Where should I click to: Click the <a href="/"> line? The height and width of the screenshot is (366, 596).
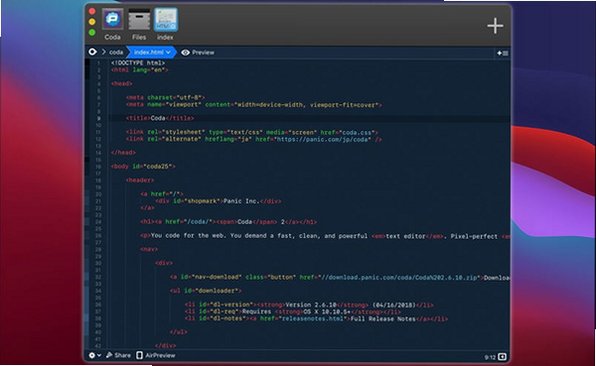tap(162, 194)
